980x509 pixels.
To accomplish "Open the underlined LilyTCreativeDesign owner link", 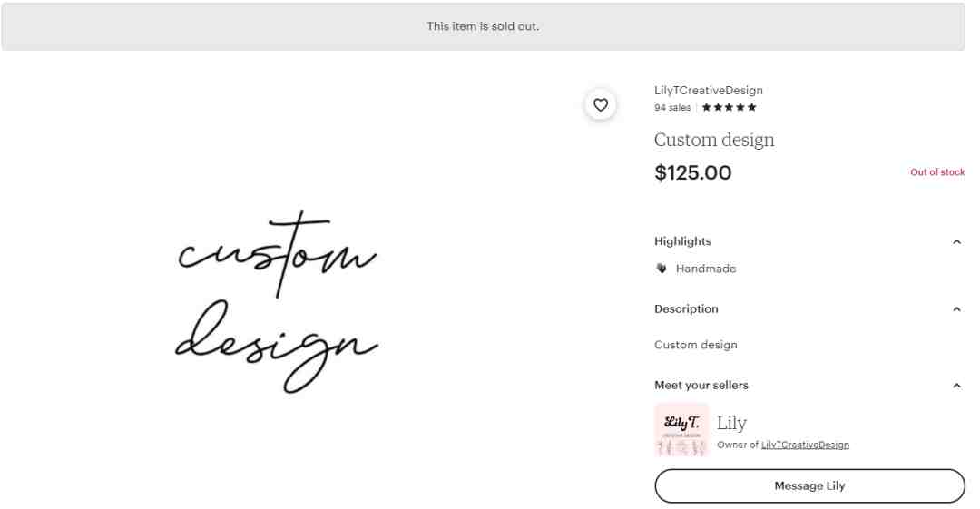I will coord(805,445).
